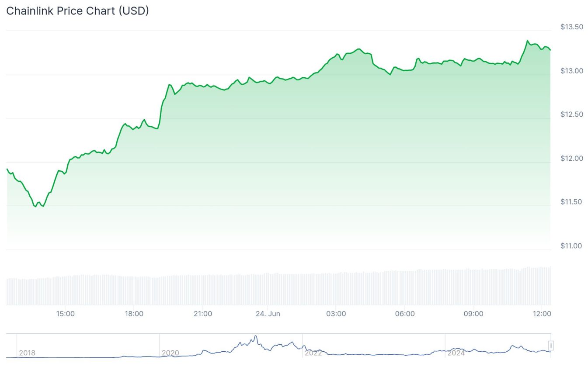Click the $11.00 price axis label
The width and height of the screenshot is (588, 367).
pos(572,246)
